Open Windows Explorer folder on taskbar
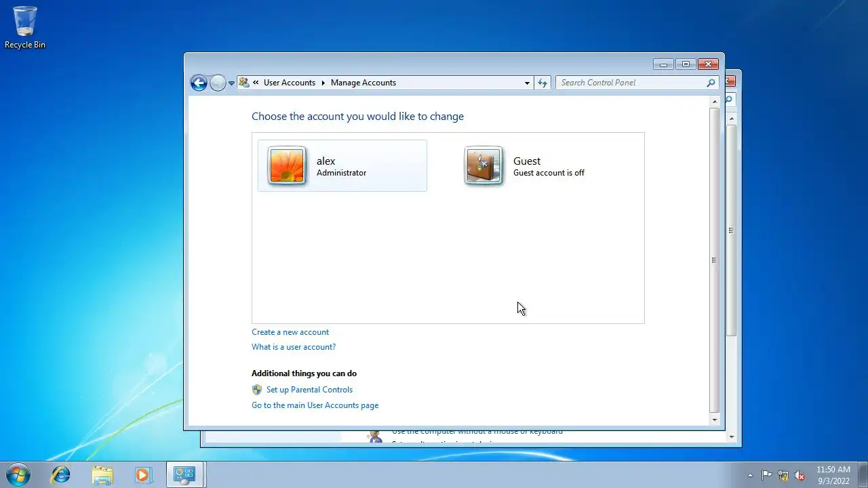Image resolution: width=868 pixels, height=488 pixels. click(x=102, y=474)
